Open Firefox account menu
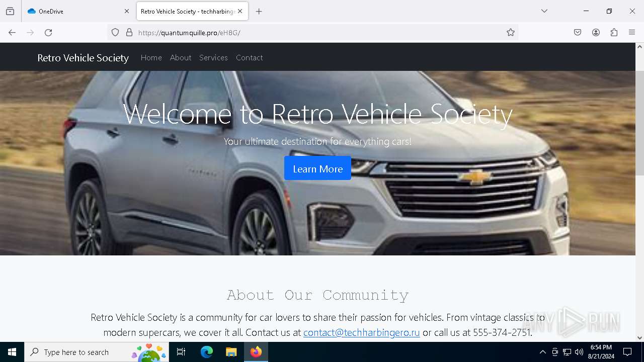 tap(596, 33)
